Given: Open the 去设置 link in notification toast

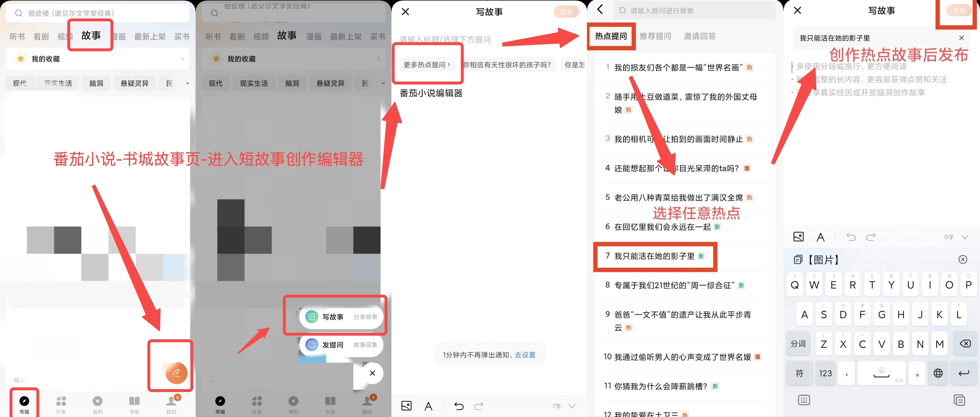Looking at the screenshot, I should (x=525, y=355).
